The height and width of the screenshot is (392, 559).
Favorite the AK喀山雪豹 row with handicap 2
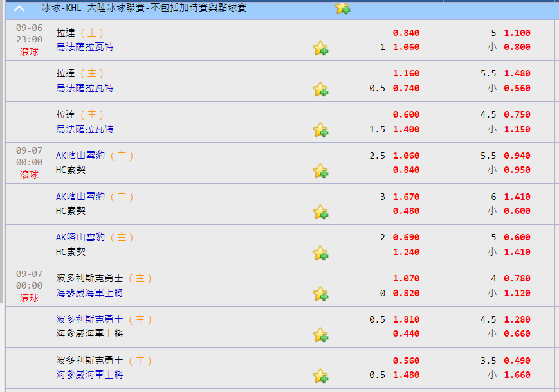[320, 253]
